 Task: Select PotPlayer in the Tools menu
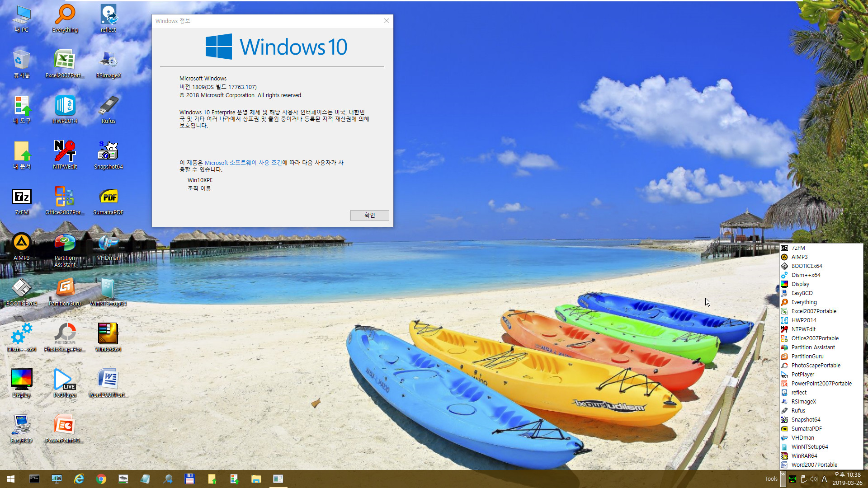coord(821,374)
